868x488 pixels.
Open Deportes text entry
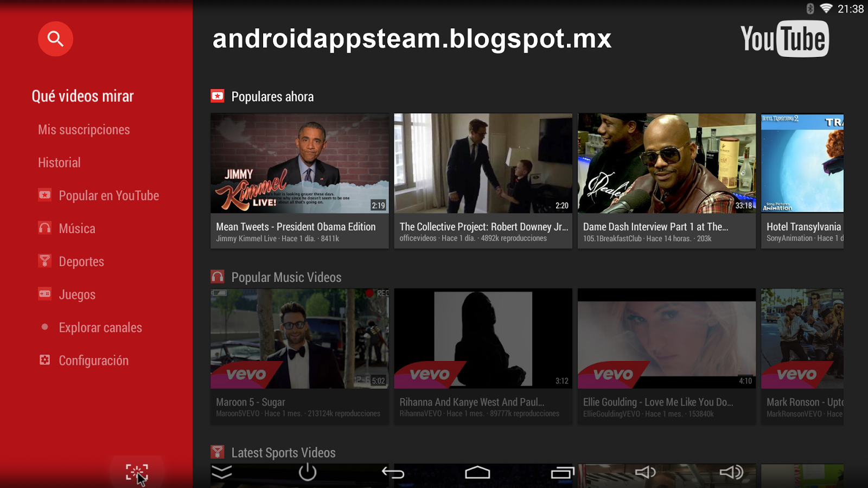coord(81,262)
